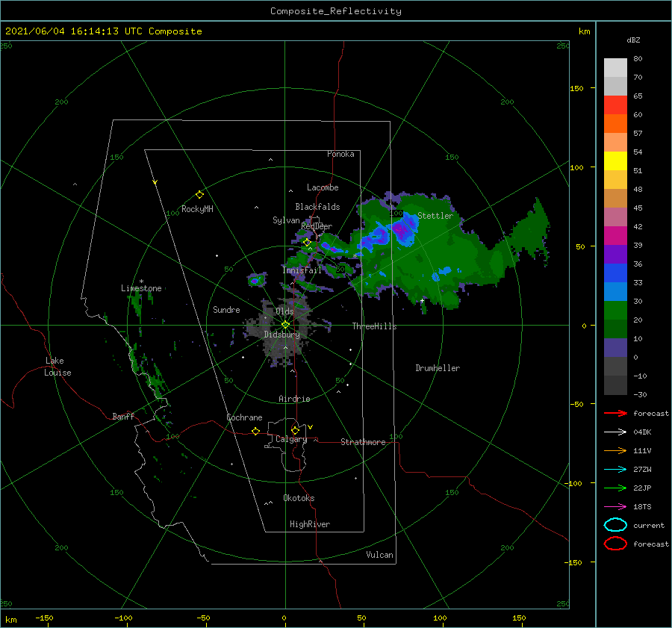
Task: Select the dark orange 57-60 dBZ swatch
Action: (x=615, y=123)
